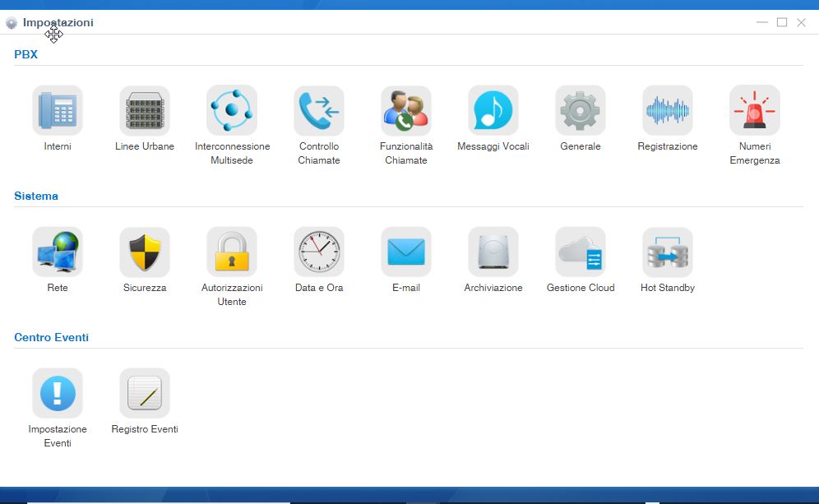Image resolution: width=819 pixels, height=504 pixels.
Task: Open Impostazione Eventi exclamation icon
Action: pos(58,393)
